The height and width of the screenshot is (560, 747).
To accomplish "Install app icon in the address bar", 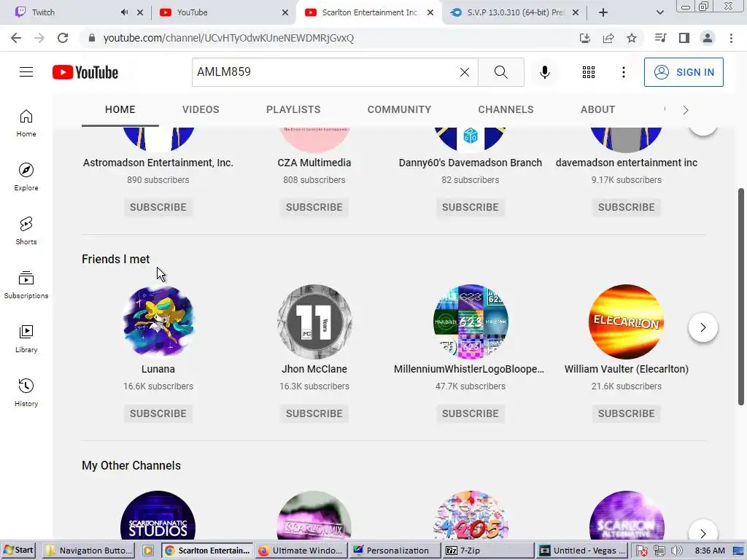I will [585, 38].
